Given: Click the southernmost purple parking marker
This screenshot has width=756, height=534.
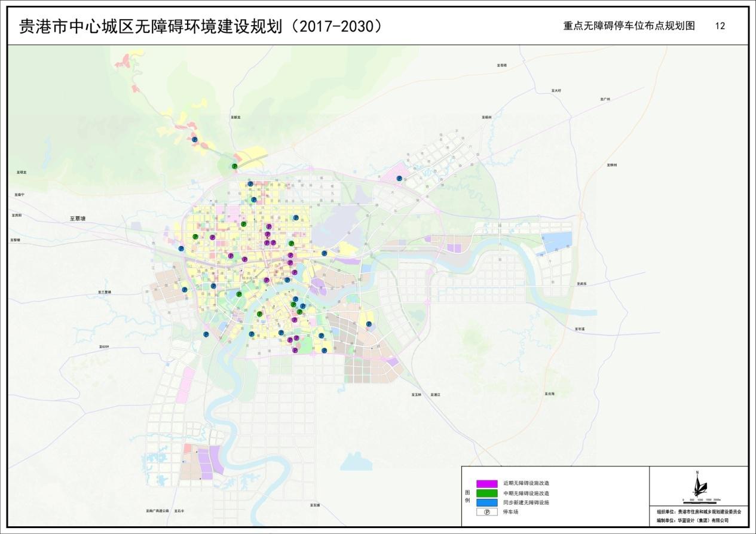Looking at the screenshot, I should (x=295, y=351).
